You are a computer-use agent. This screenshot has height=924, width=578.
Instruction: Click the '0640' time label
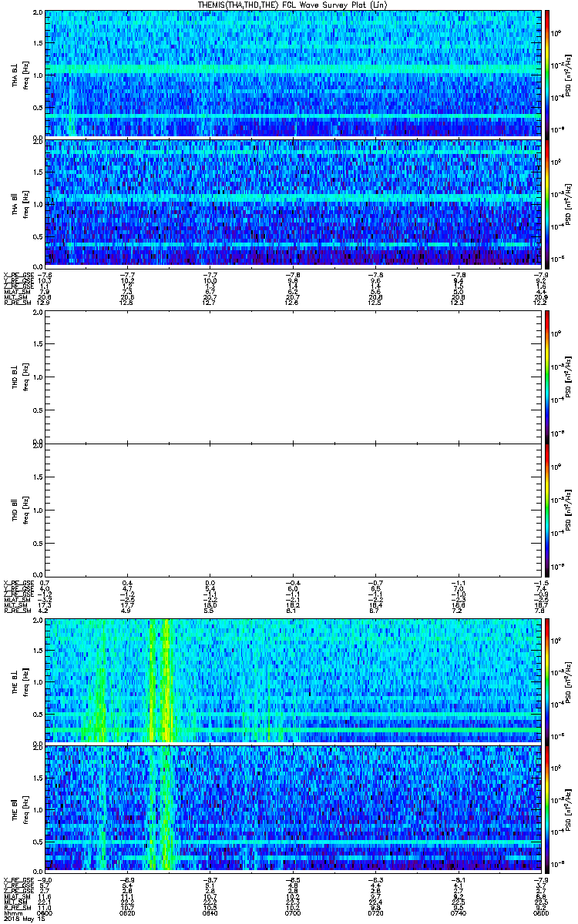point(210,912)
